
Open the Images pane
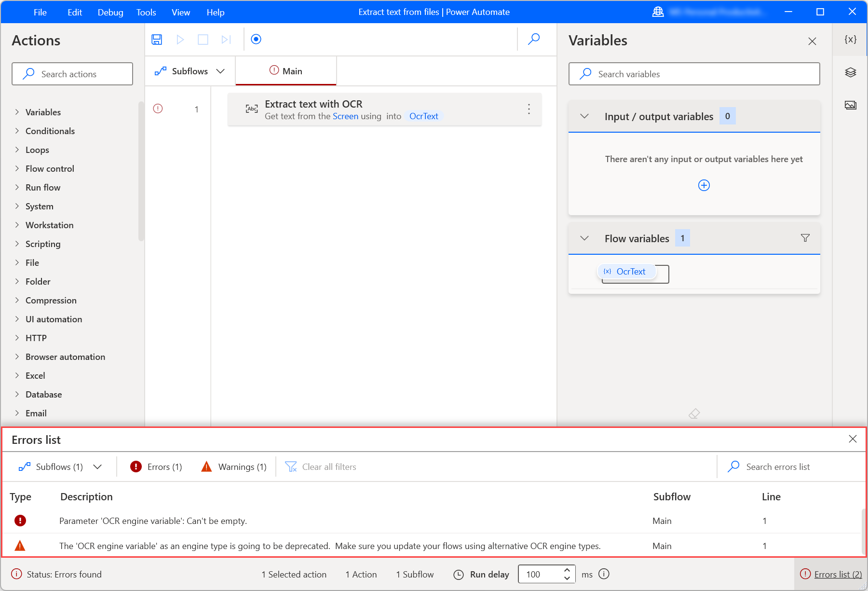point(850,105)
